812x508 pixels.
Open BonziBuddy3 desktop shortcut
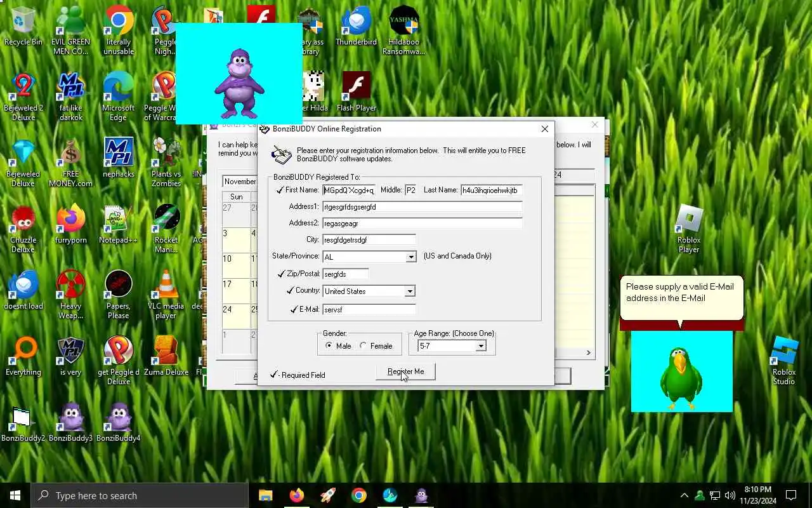click(70, 422)
